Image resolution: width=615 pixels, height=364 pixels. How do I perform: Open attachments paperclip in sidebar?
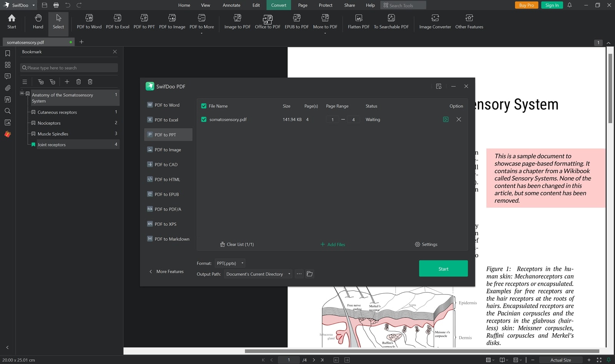click(x=8, y=88)
